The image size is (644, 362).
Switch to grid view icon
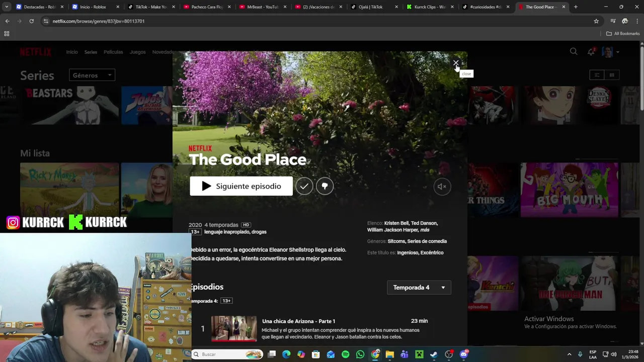coord(612,75)
